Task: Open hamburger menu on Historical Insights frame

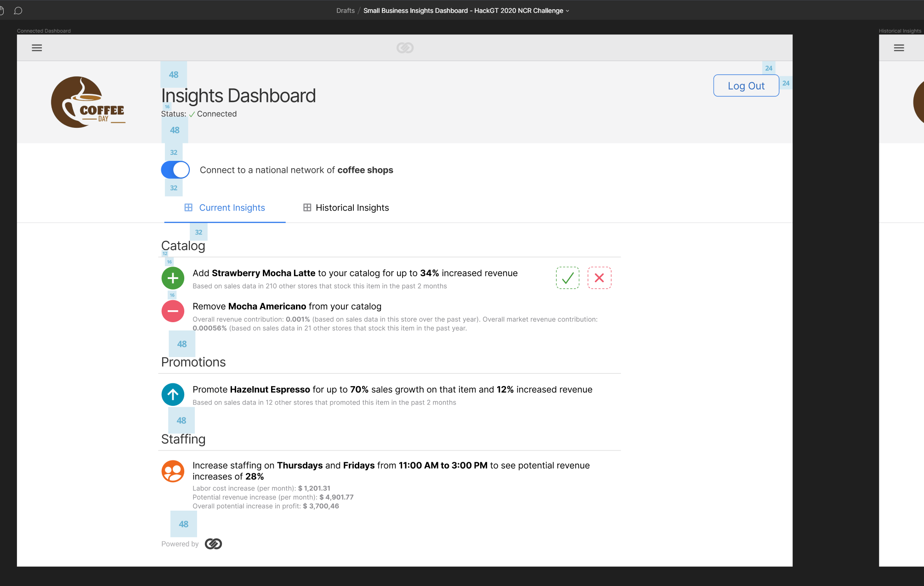Action: tap(899, 48)
